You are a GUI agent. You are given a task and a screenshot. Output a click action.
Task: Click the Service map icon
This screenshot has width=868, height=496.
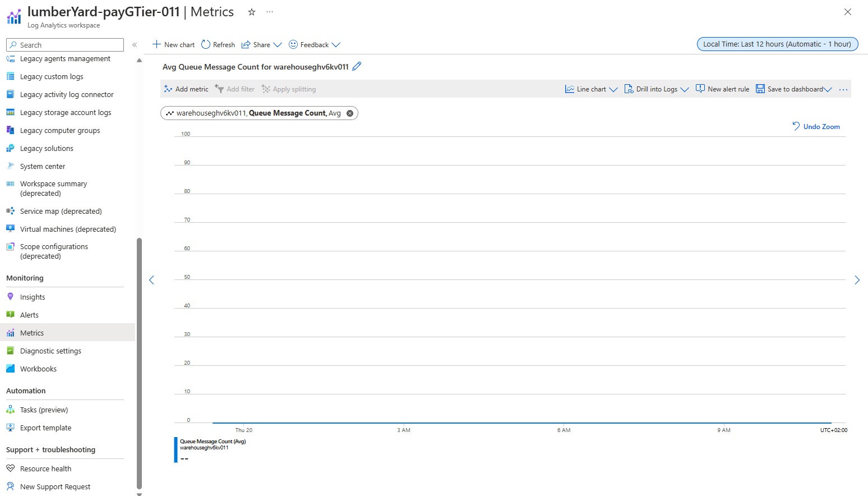(x=10, y=212)
